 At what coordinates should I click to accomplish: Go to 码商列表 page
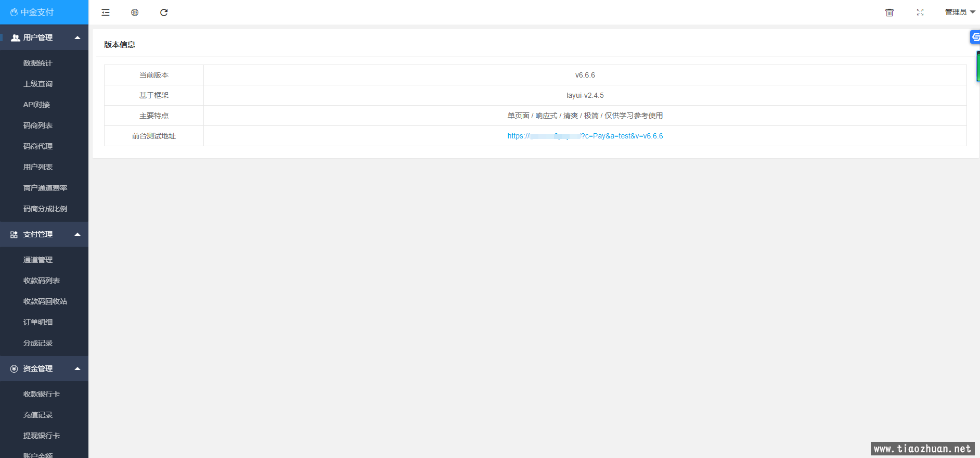[38, 125]
